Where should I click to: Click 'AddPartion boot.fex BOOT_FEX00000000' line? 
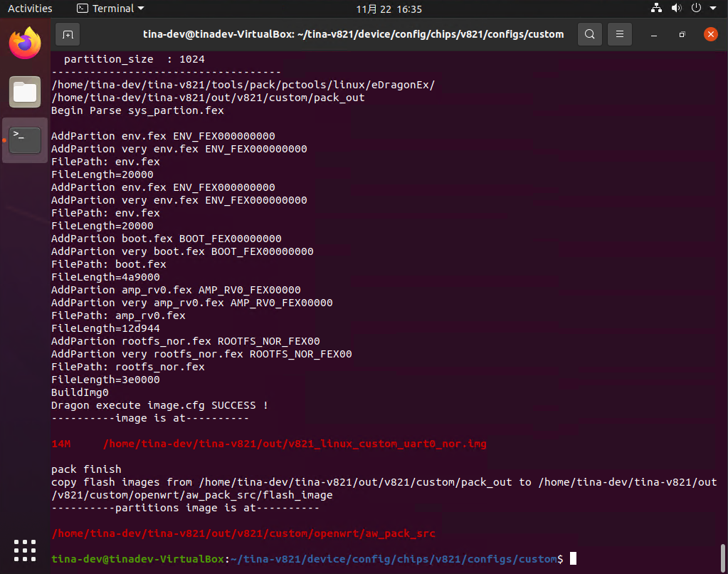tap(167, 239)
